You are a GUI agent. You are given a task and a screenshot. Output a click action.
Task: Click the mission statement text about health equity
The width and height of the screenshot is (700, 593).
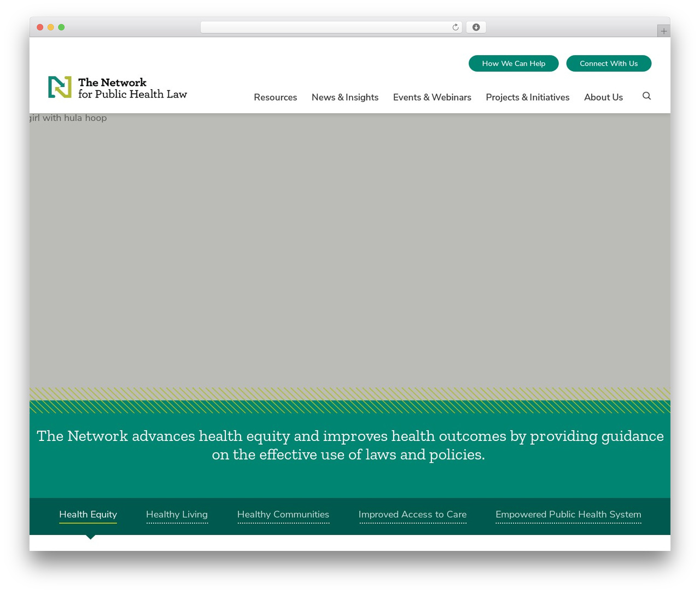pos(350,445)
